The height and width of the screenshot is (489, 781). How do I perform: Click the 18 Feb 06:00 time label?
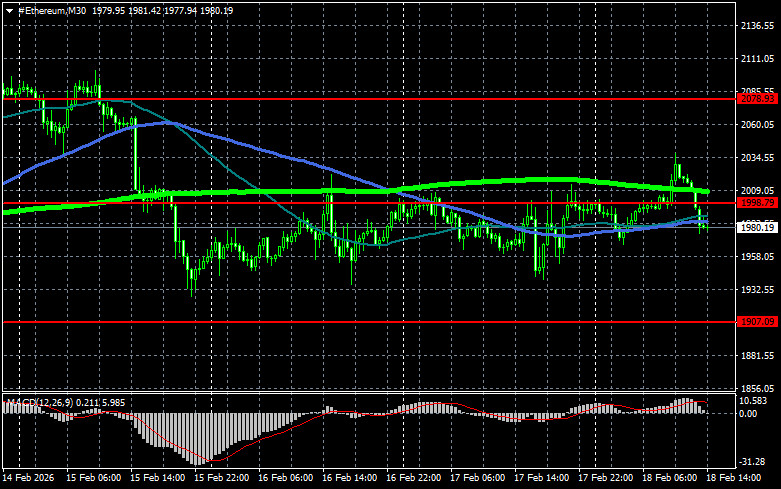(x=669, y=478)
